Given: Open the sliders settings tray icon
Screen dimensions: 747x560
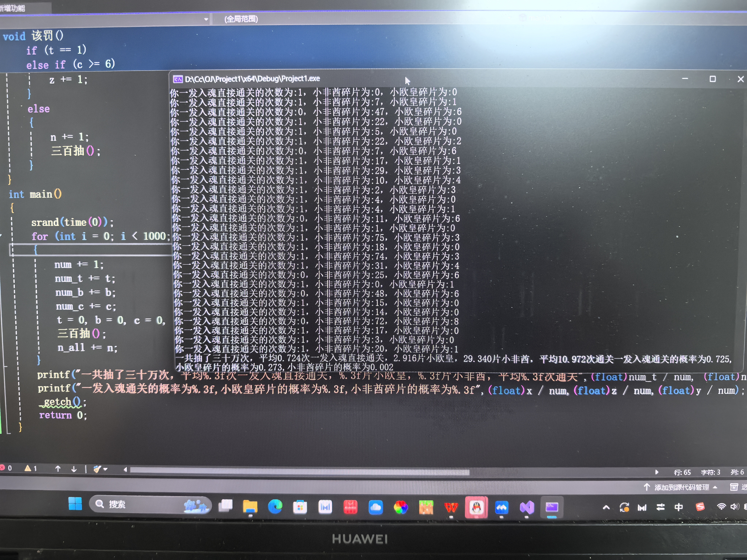Looking at the screenshot, I should (x=661, y=507).
